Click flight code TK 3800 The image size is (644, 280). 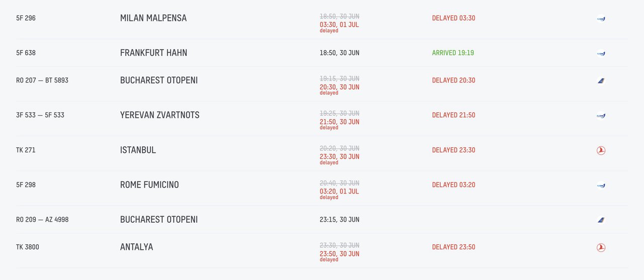pyautogui.click(x=28, y=247)
